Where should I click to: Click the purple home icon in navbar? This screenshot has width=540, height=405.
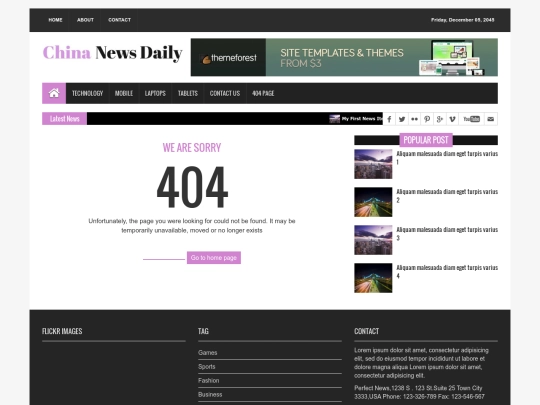[x=54, y=93]
